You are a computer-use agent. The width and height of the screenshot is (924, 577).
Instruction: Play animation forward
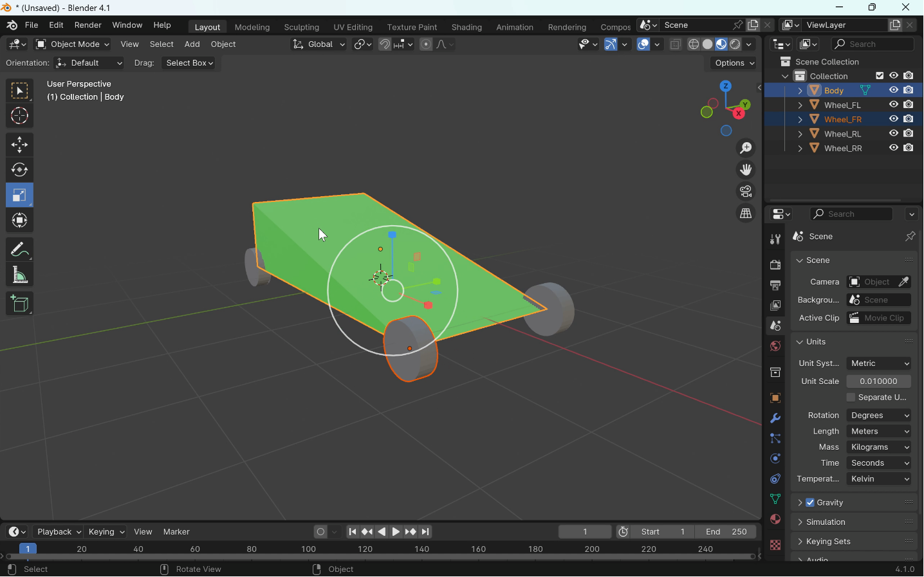click(x=396, y=533)
